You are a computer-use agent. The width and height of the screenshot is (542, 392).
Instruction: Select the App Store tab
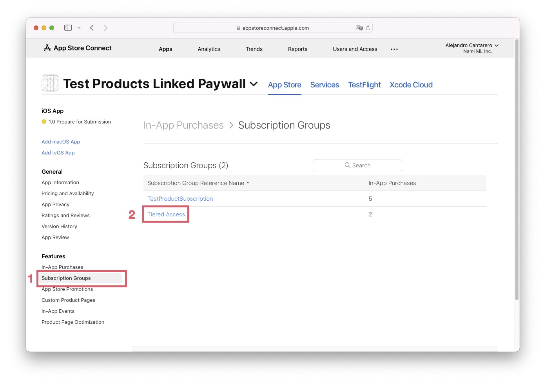[x=285, y=85]
